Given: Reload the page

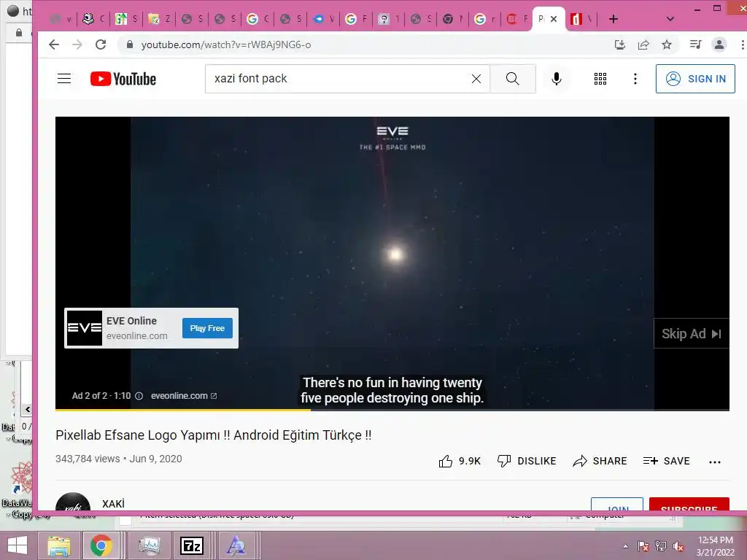Looking at the screenshot, I should pyautogui.click(x=101, y=44).
